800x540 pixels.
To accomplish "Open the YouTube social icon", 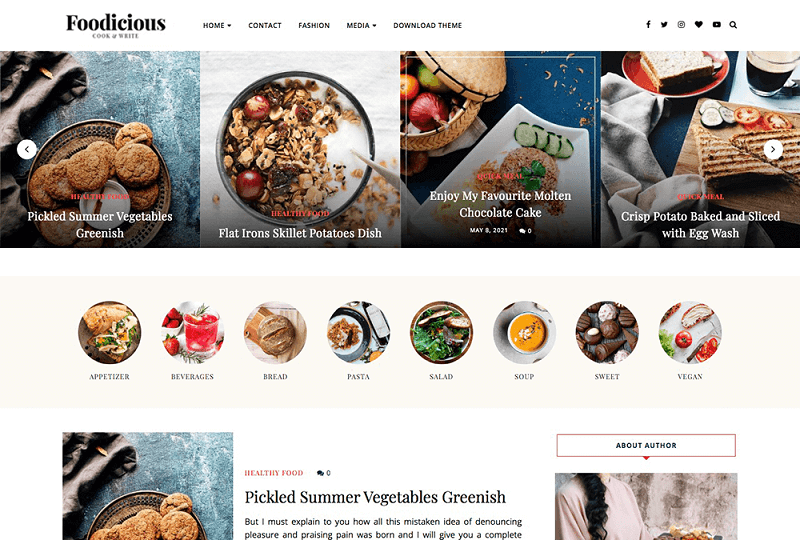I will click(716, 24).
